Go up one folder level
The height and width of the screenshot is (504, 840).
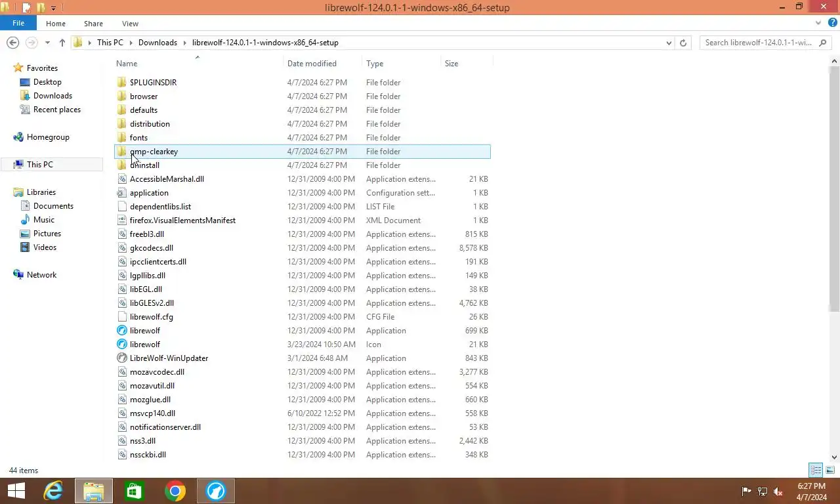coord(62,43)
